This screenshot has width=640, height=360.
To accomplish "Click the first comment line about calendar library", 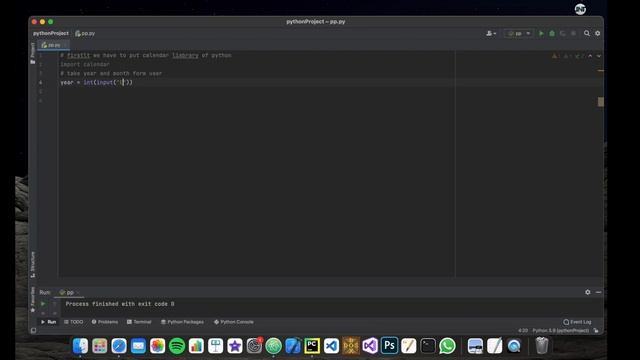I will 146,56.
